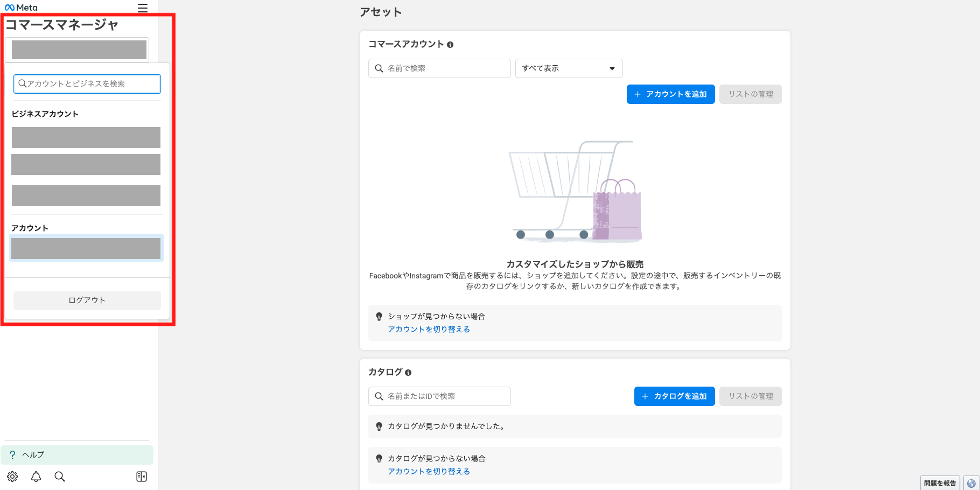Open the ヘルプ menu item
The width and height of the screenshot is (980, 490).
[x=77, y=455]
